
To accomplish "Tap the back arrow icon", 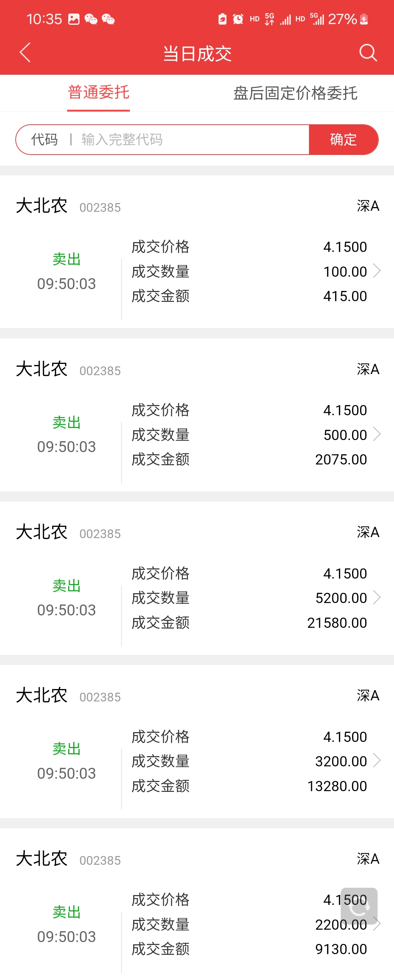I will click(25, 52).
